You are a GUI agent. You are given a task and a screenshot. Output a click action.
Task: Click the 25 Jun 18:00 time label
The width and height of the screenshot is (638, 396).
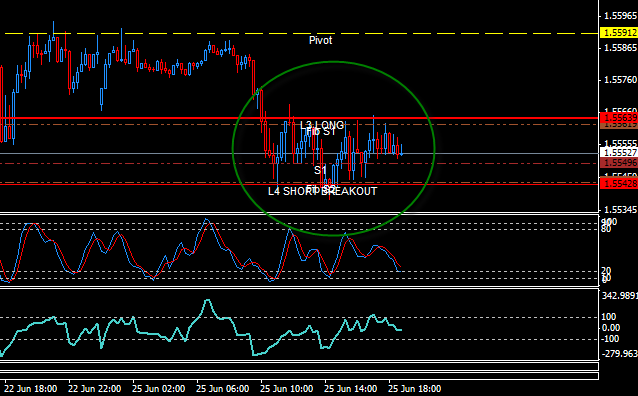(x=415, y=389)
